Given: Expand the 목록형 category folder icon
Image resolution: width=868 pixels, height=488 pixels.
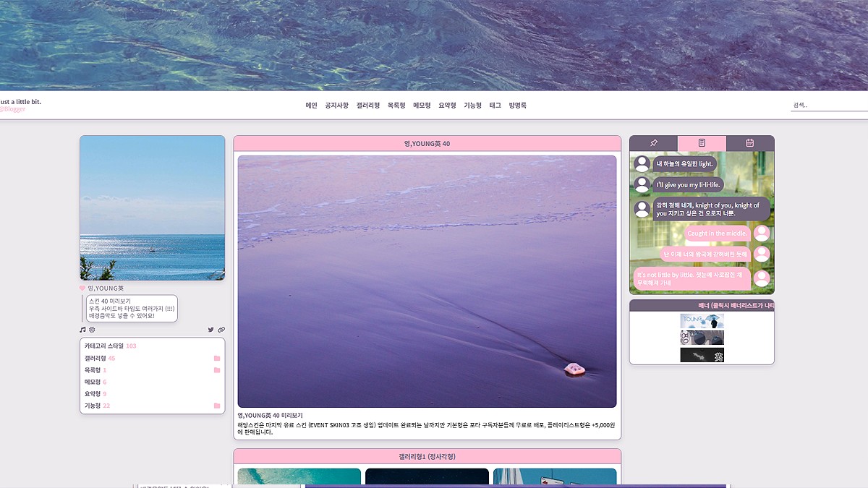Looking at the screenshot, I should pos(217,370).
